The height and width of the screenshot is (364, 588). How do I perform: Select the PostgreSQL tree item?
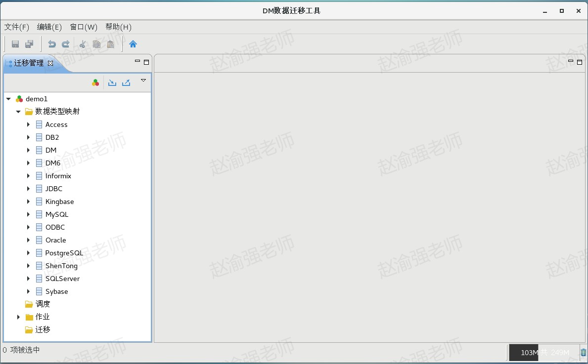coord(64,253)
